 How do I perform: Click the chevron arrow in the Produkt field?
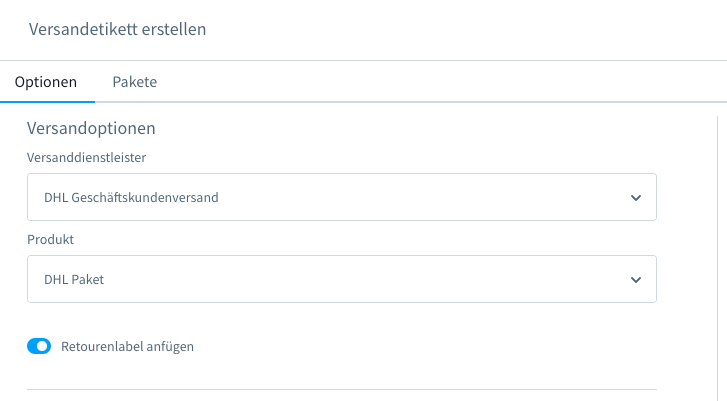click(x=636, y=280)
